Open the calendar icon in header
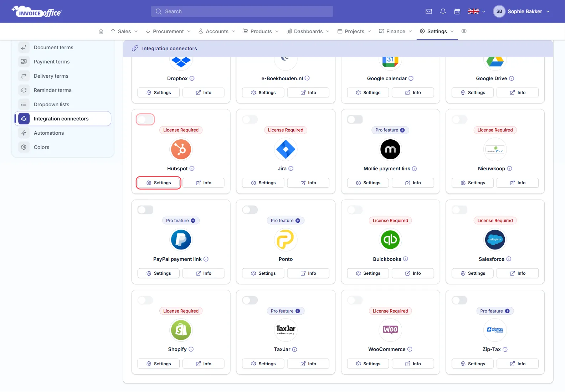Screen dimensions: 565x392 [457, 11]
